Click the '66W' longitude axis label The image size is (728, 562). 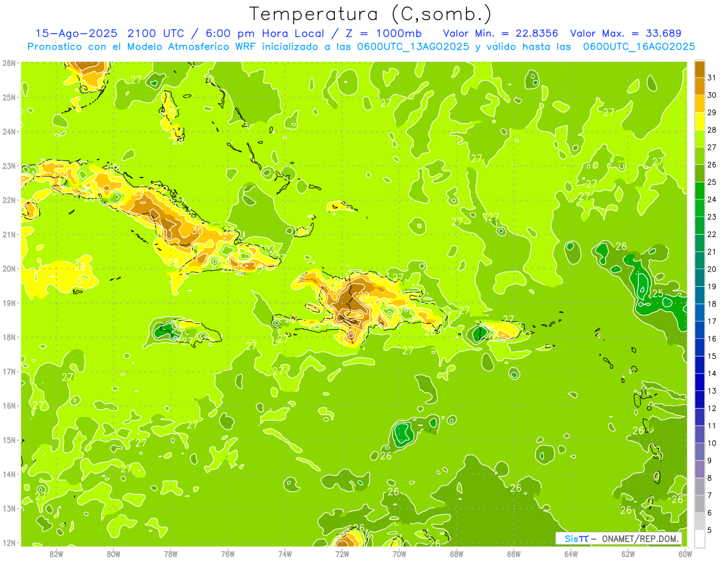click(514, 554)
